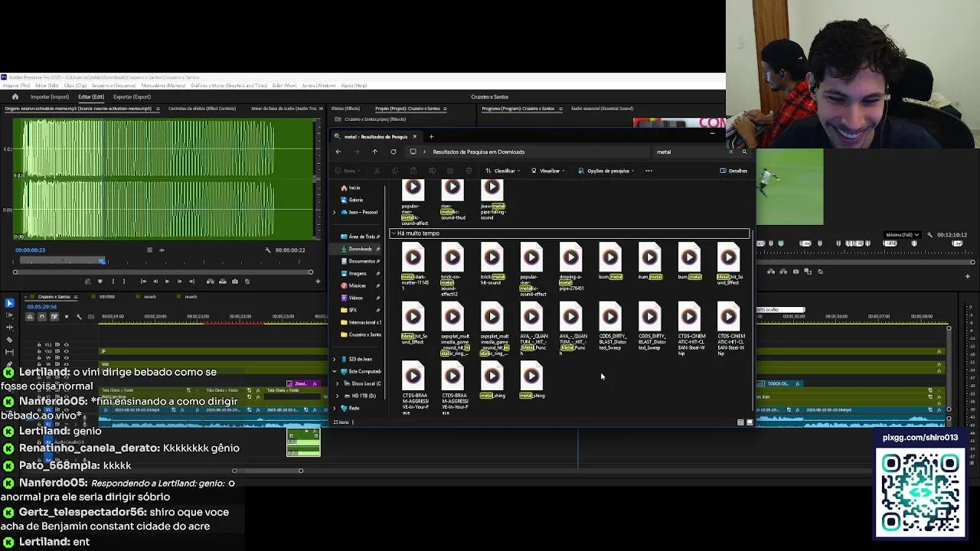The width and height of the screenshot is (980, 551).
Task: Click the timeline timecode 00:05:29:56
Action: [x=41, y=307]
